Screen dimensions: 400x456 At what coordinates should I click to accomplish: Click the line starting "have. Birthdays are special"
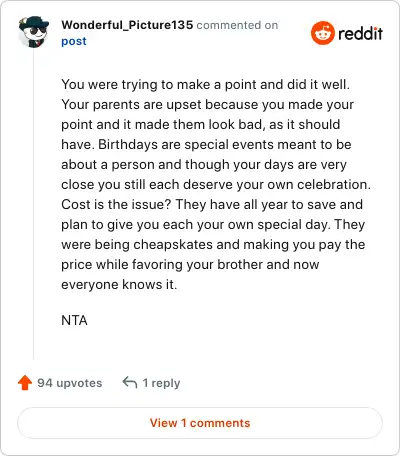206,145
